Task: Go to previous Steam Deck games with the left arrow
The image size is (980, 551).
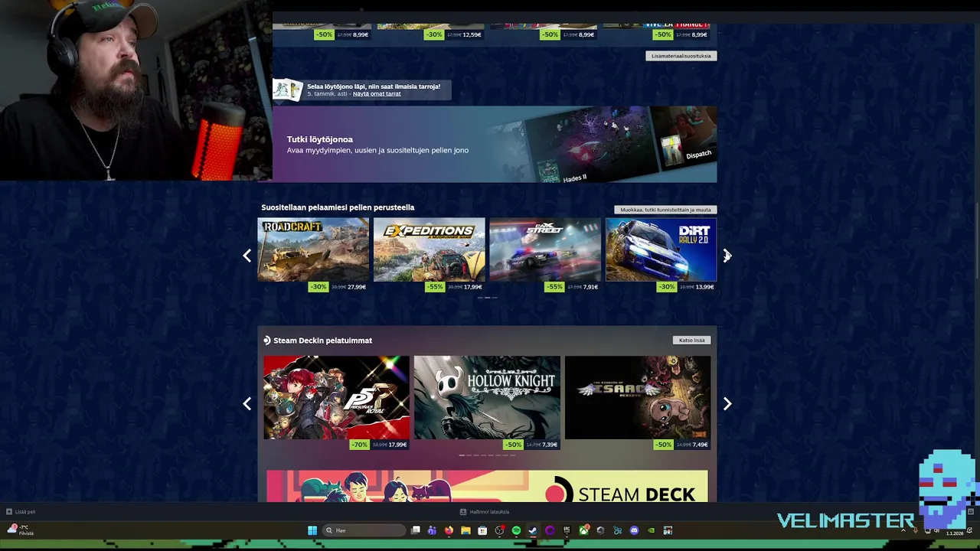Action: click(x=247, y=403)
